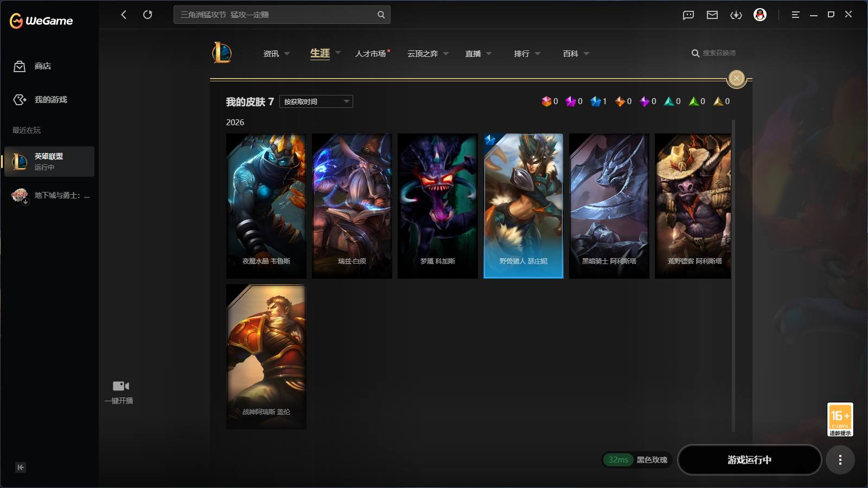868x488 pixels.
Task: Expand the 直播 menu arrow
Action: 489,54
